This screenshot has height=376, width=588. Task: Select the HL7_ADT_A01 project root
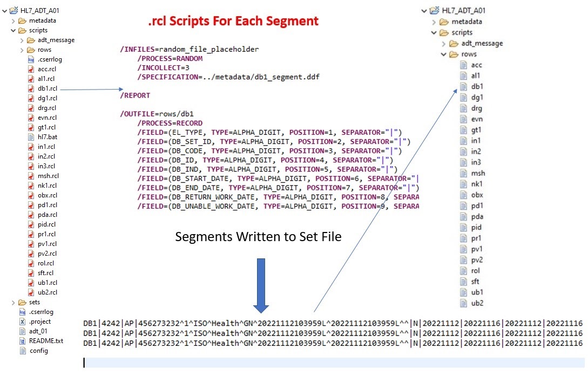click(x=40, y=10)
